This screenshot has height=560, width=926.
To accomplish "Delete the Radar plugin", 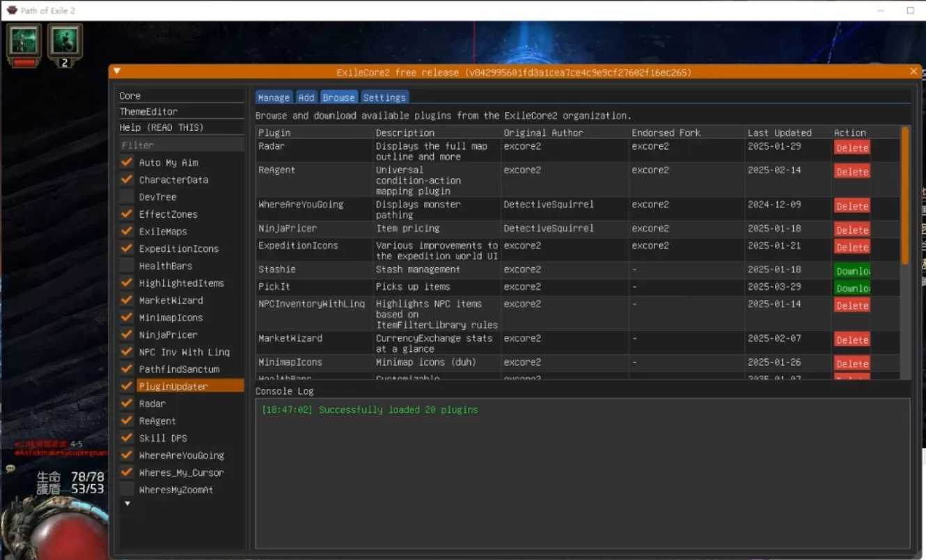I will point(852,148).
